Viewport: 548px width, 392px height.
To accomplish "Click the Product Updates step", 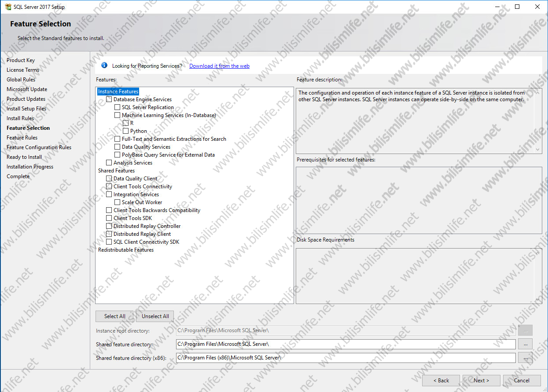I will [26, 99].
